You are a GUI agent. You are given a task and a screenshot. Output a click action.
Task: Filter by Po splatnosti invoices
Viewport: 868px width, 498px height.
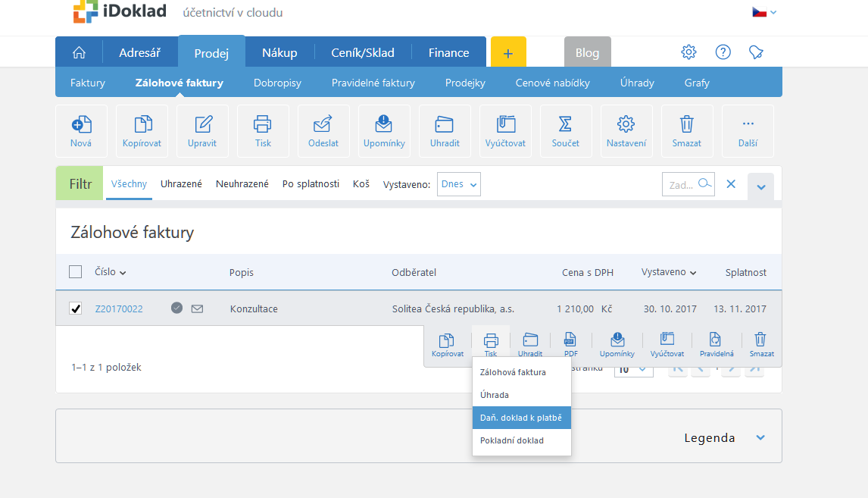[311, 184]
